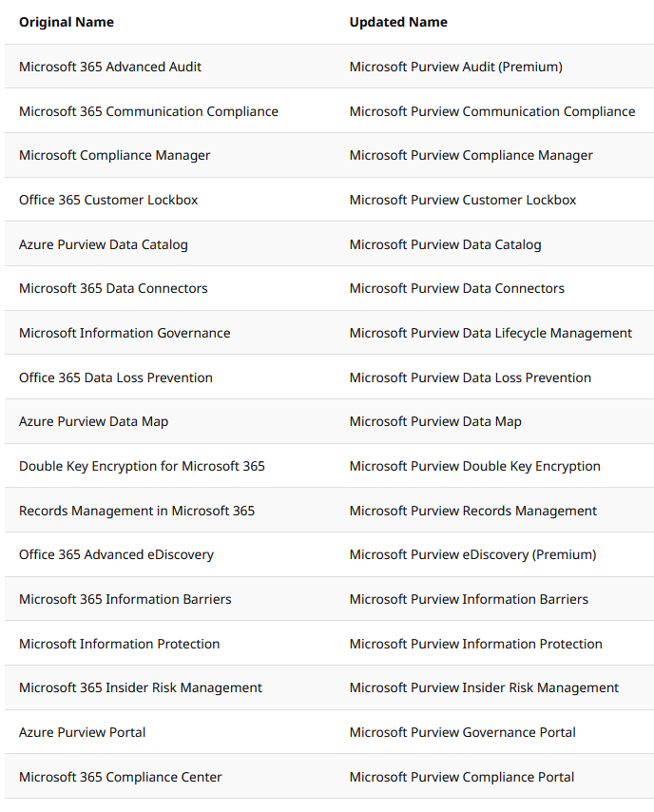Image resolution: width=654 pixels, height=812 pixels.
Task: Click 'Microsoft Purview Compliance Manager' entry
Action: tap(471, 155)
